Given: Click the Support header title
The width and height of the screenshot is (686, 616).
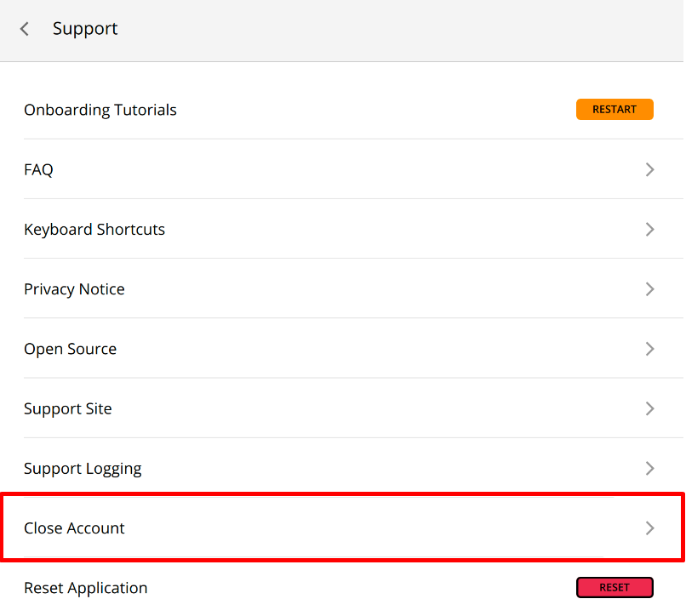Looking at the screenshot, I should (x=85, y=29).
